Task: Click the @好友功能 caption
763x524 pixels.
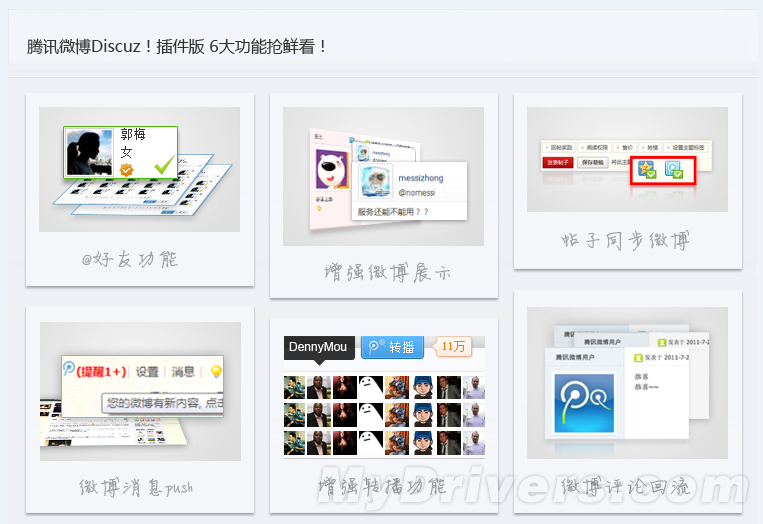Action: click(129, 259)
